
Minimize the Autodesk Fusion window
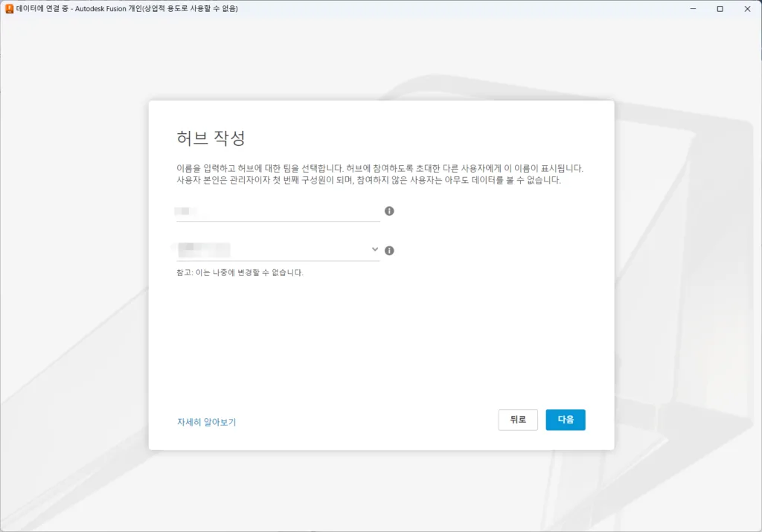point(693,9)
